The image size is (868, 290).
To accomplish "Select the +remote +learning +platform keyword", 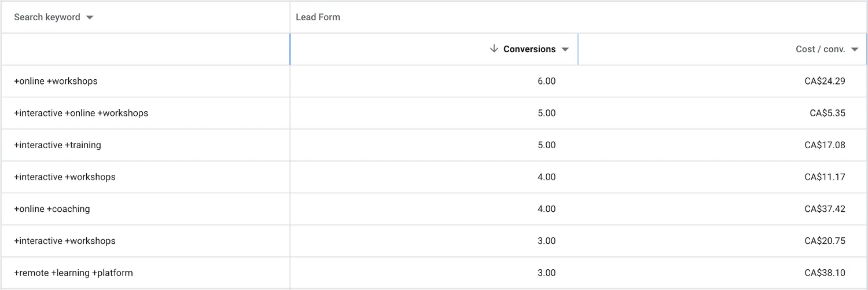I will point(73,273).
